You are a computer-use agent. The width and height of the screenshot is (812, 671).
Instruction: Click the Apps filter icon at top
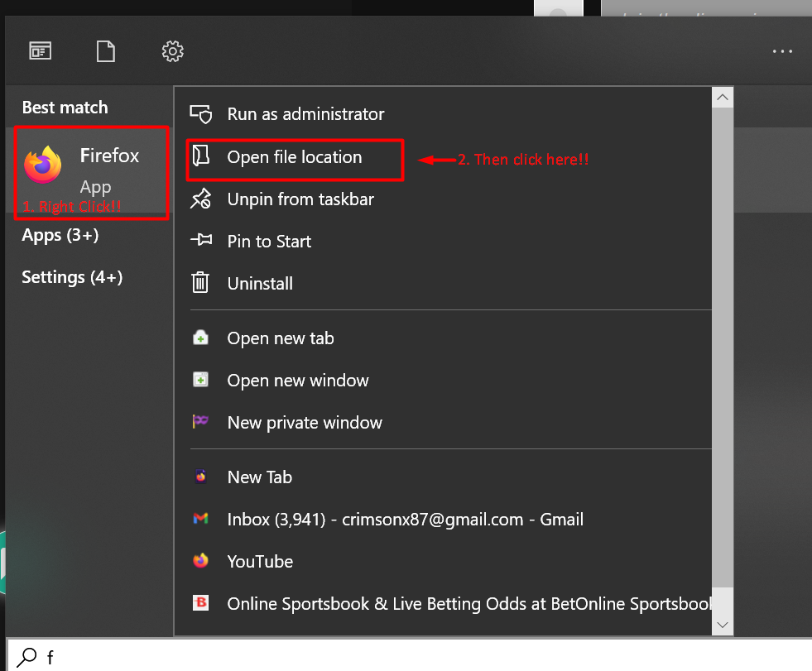[40, 51]
